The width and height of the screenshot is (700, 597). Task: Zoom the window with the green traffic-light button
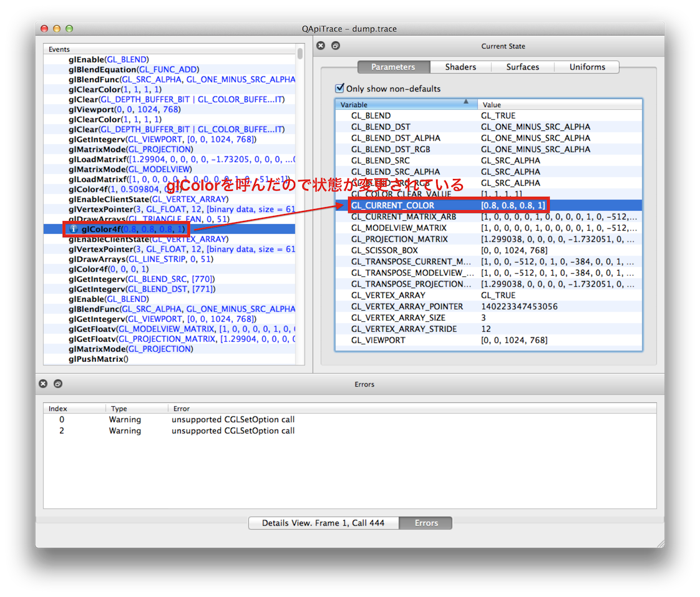(x=69, y=29)
